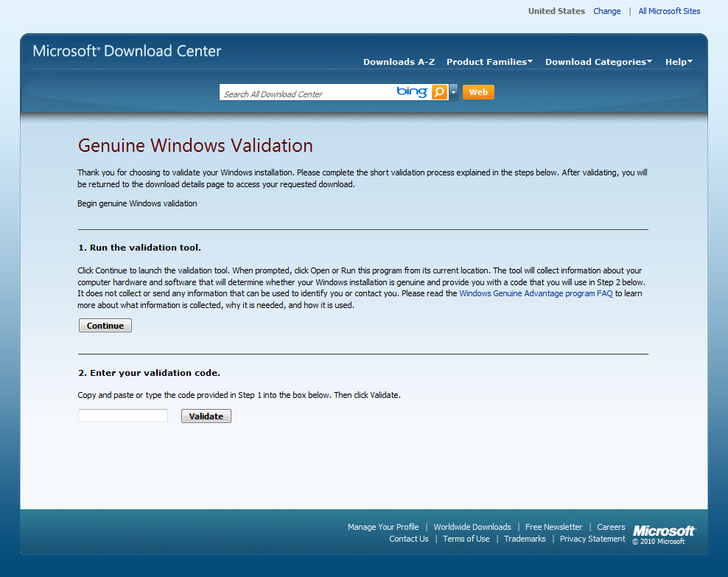Image resolution: width=728 pixels, height=577 pixels.
Task: Open the Privacy Statement footer link
Action: 592,539
